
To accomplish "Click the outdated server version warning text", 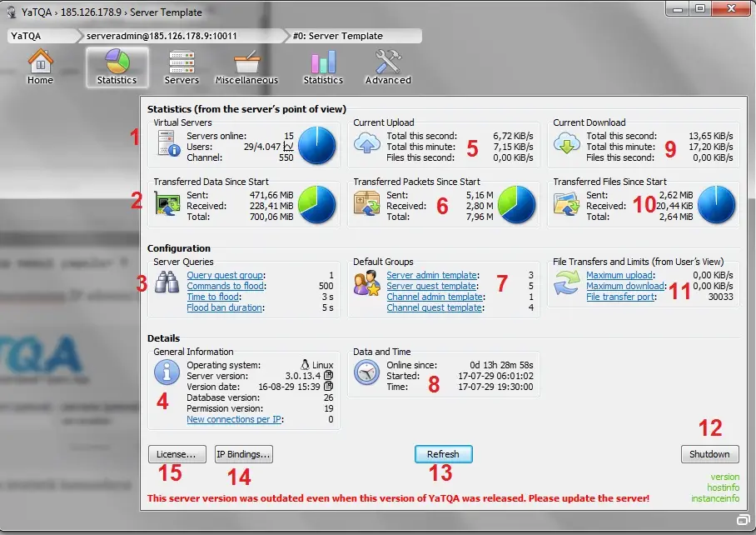I will click(x=398, y=497).
